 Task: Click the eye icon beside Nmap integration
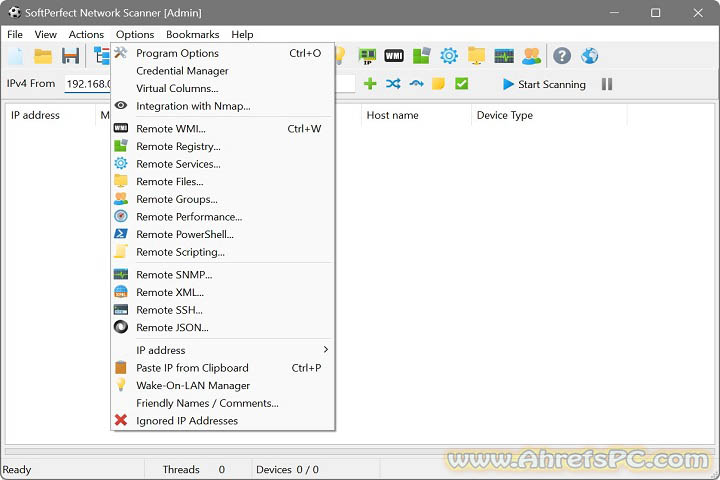point(121,105)
